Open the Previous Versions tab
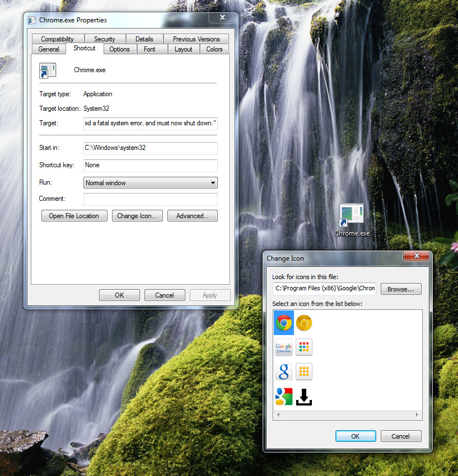Screen dimensions: 458x476 (x=195, y=39)
